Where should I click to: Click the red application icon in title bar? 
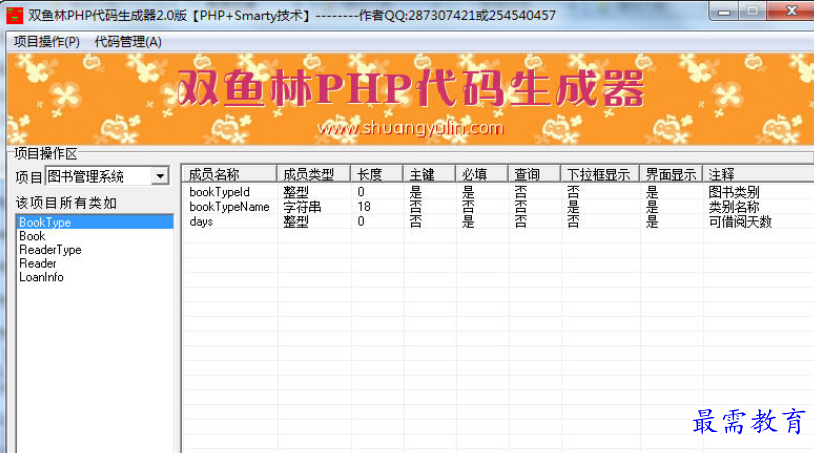tap(15, 15)
